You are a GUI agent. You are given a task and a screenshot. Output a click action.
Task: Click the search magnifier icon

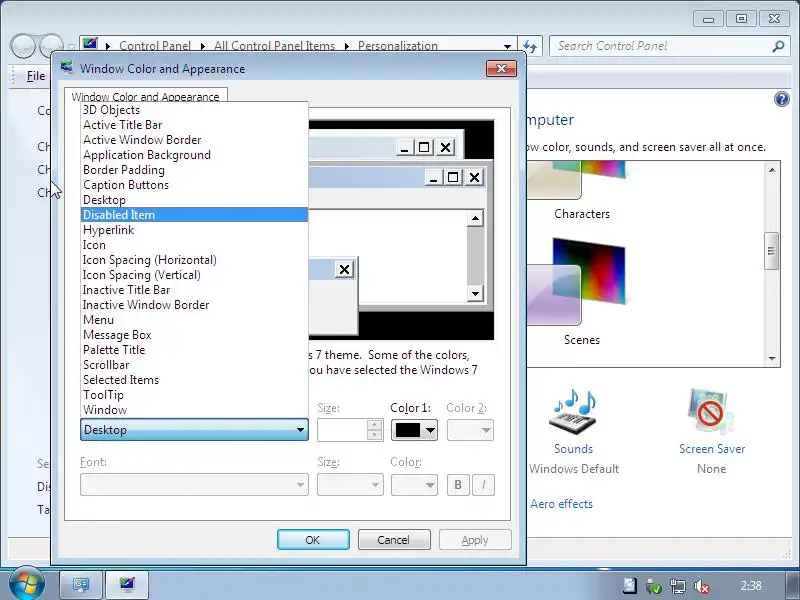[778, 46]
